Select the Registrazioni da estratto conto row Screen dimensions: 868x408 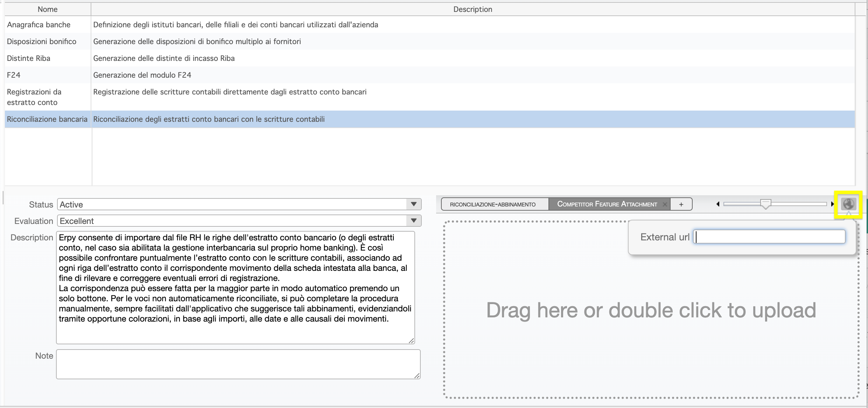[34, 97]
